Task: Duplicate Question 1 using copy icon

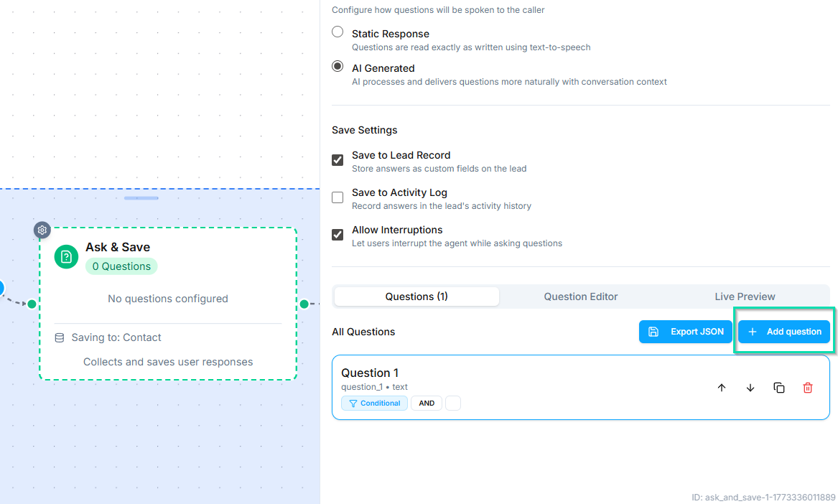Action: coord(779,388)
